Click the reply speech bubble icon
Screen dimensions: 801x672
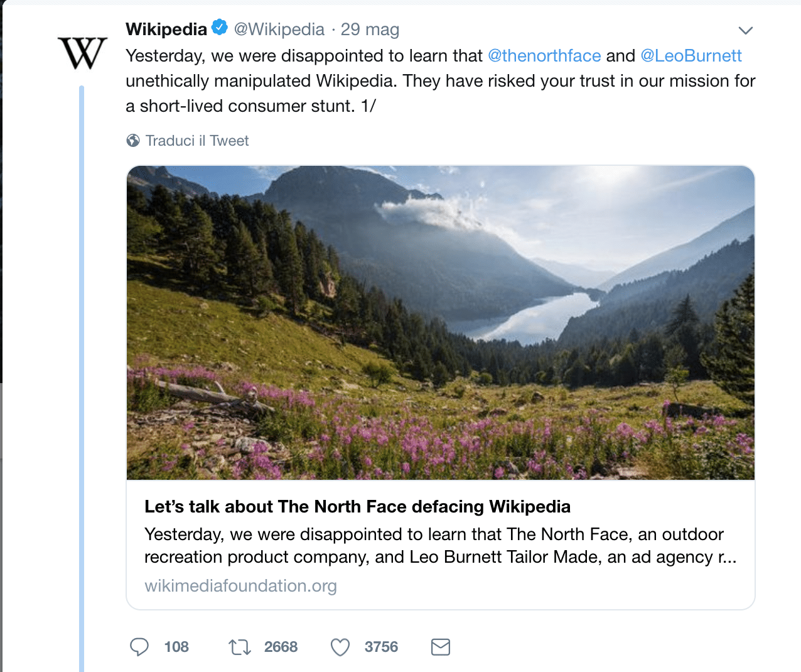139,647
